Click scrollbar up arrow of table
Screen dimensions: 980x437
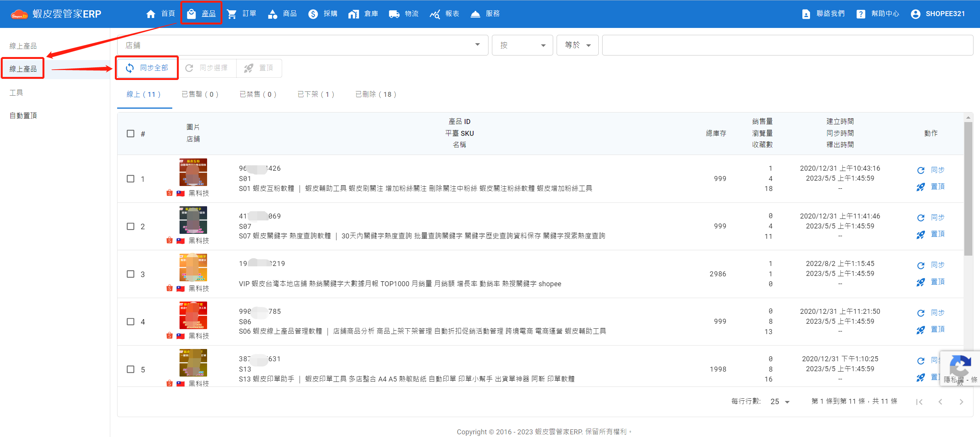(x=968, y=117)
